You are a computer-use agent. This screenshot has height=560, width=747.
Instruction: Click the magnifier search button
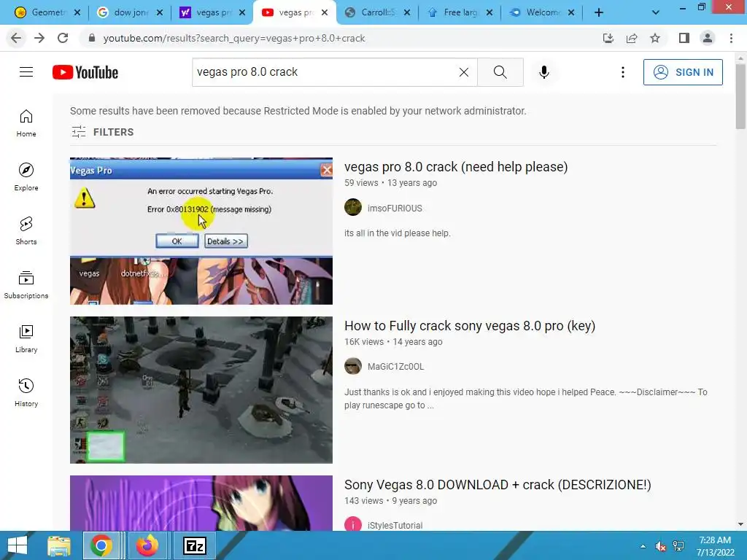tap(500, 72)
